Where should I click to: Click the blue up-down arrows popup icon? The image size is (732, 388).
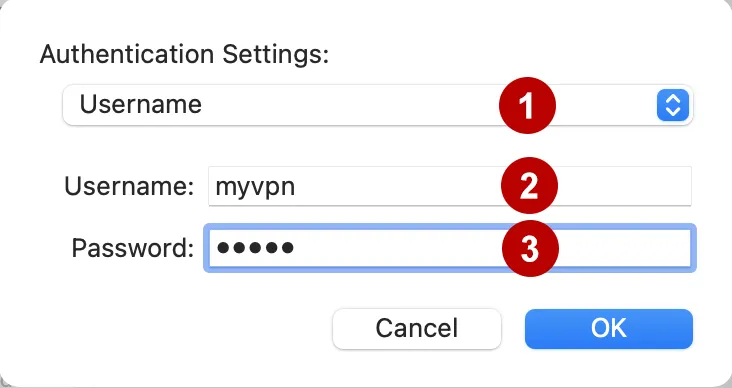(x=673, y=105)
